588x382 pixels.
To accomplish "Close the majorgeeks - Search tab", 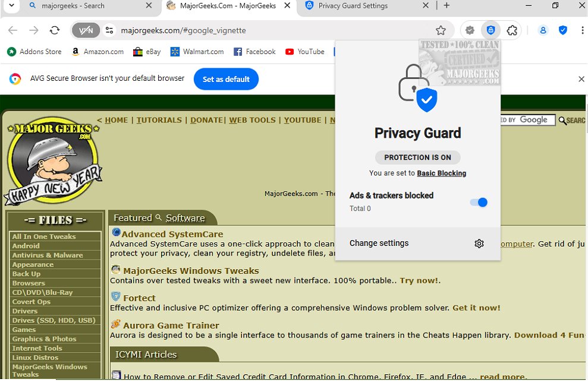I will point(149,5).
